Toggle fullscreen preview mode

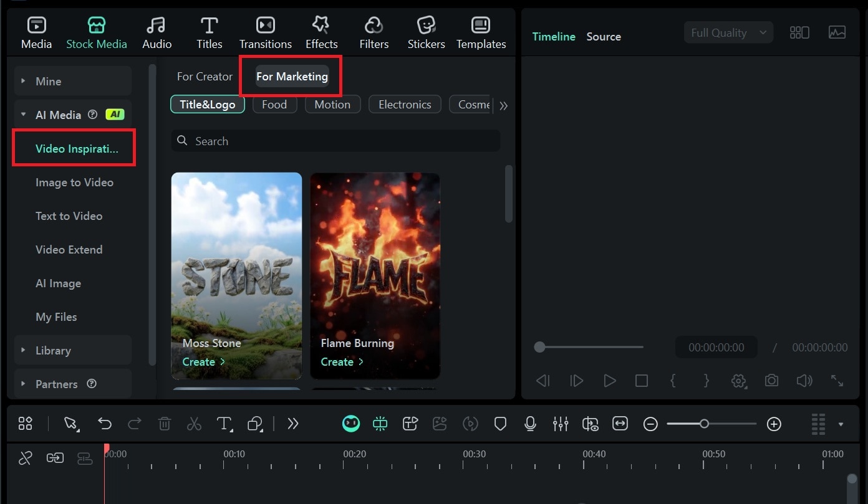pyautogui.click(x=837, y=381)
